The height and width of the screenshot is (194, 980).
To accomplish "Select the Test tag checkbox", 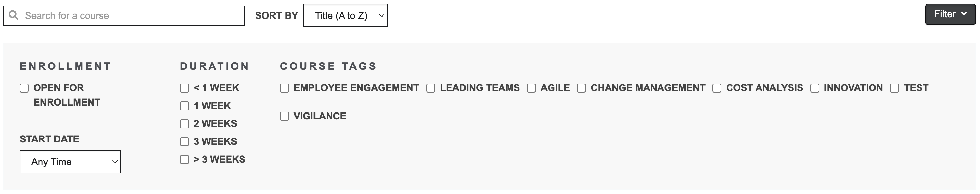I will tap(895, 88).
